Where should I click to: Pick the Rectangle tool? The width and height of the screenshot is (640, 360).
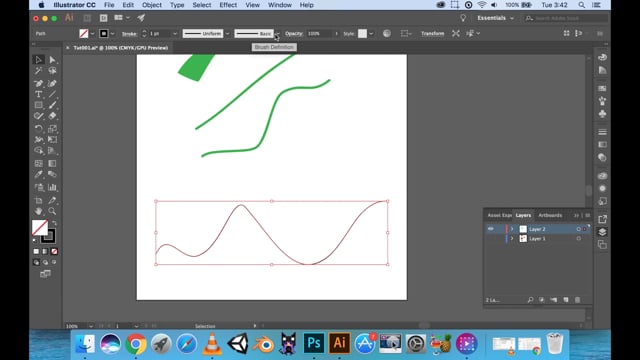pos(38,105)
